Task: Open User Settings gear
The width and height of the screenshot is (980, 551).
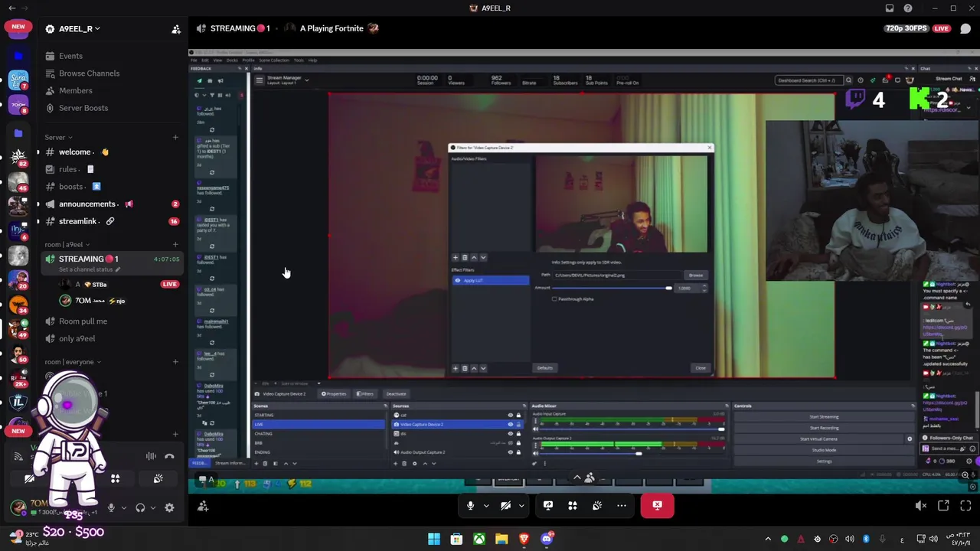Action: (169, 508)
